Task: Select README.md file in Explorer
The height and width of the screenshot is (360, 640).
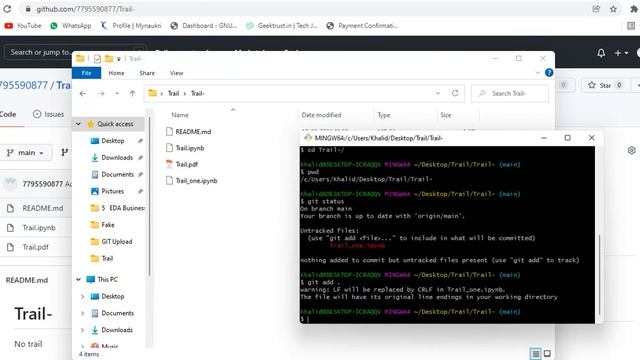Action: click(189, 131)
